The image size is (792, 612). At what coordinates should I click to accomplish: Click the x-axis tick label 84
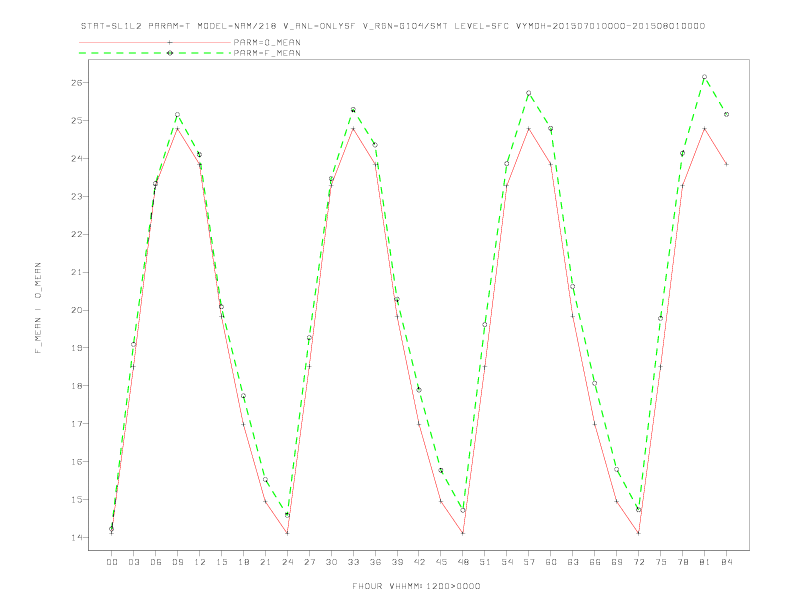(x=727, y=562)
